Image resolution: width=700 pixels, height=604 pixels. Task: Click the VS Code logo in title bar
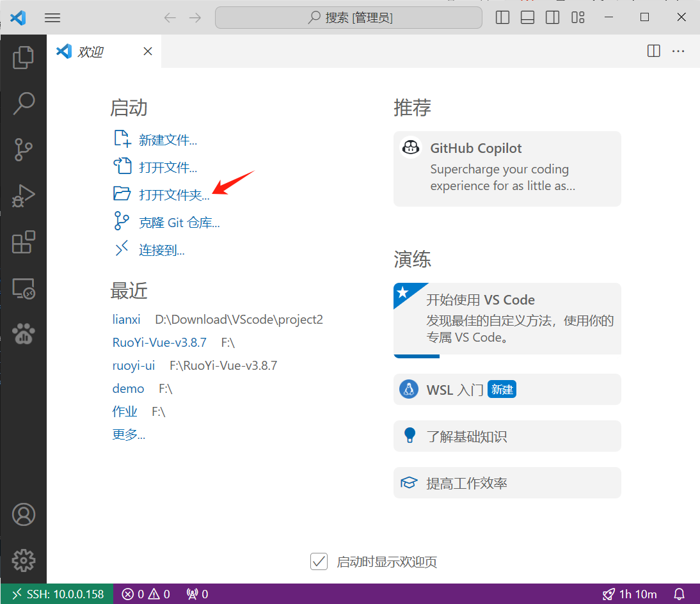(18, 18)
